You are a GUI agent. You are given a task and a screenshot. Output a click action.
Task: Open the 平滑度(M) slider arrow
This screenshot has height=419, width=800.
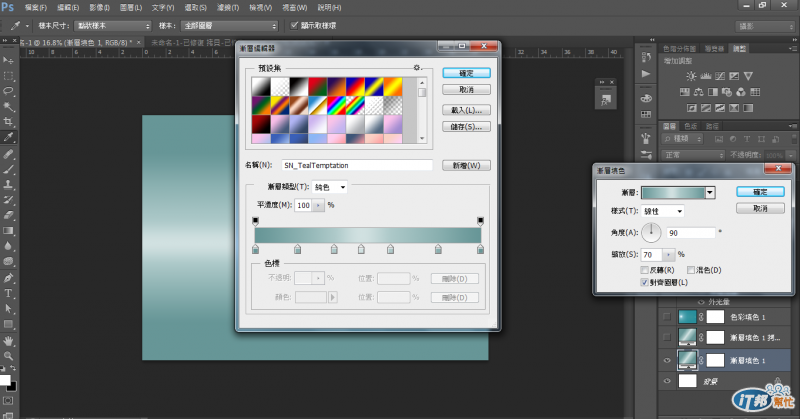pos(318,205)
